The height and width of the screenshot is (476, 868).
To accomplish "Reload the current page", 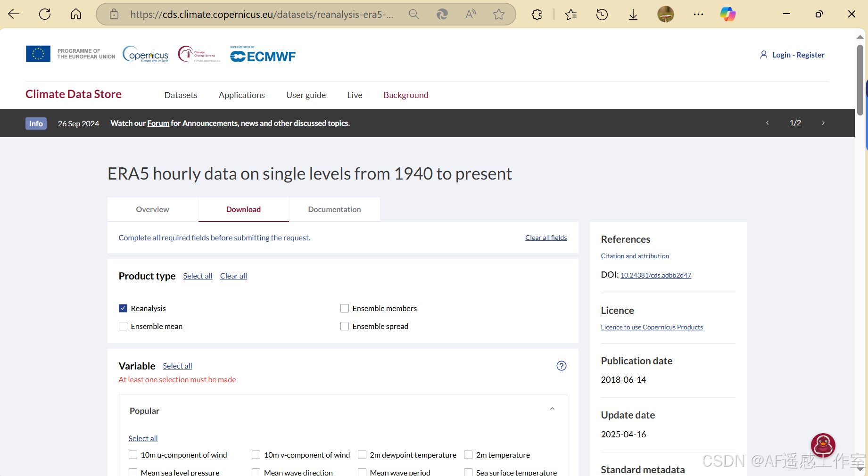I will point(45,14).
